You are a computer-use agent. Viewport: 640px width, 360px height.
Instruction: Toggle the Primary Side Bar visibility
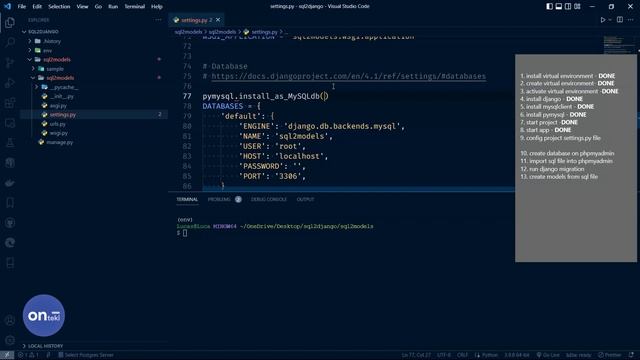pos(549,7)
